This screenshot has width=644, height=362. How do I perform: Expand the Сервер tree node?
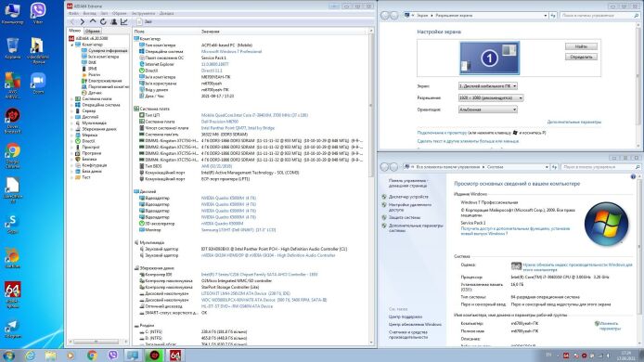pos(72,111)
